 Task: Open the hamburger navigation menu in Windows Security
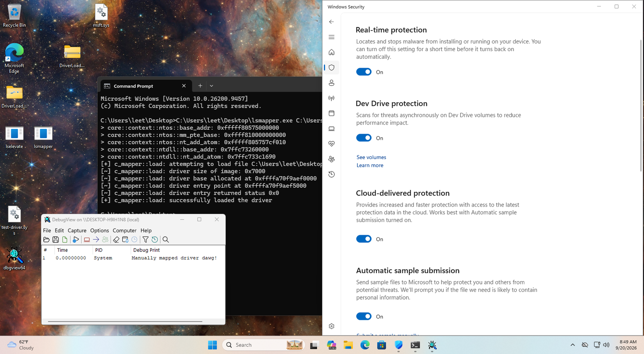coord(332,37)
